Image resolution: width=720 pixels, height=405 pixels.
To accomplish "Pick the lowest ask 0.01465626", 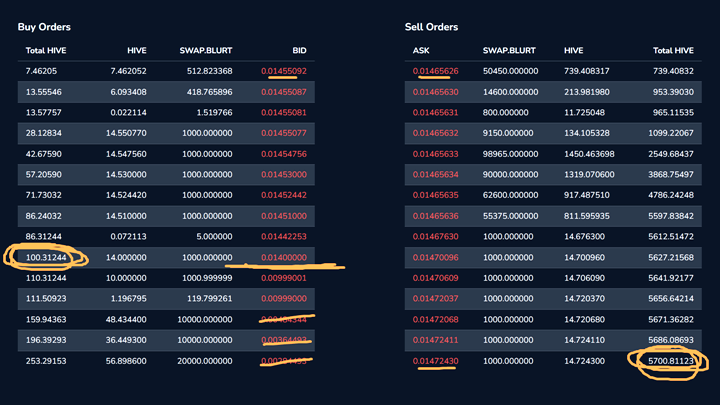I will (x=435, y=71).
